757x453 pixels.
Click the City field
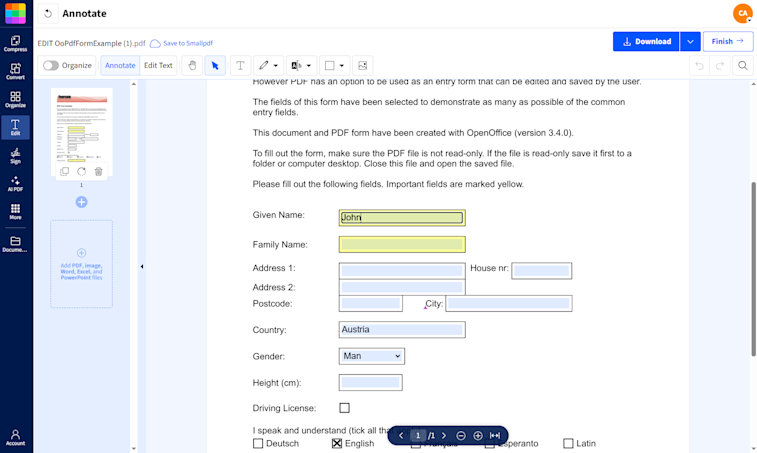509,303
